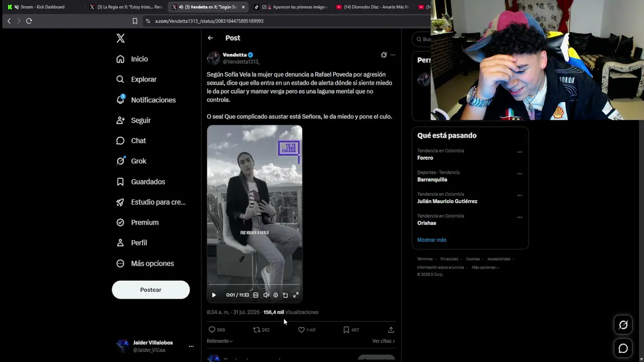Open Vendetta's profile avatar
This screenshot has width=644, height=362.
(214, 58)
